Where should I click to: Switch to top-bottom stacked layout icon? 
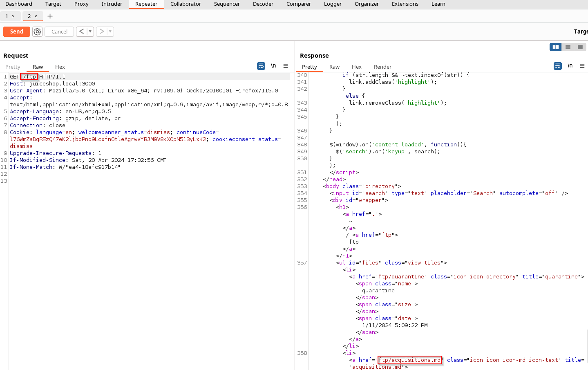[x=568, y=47]
